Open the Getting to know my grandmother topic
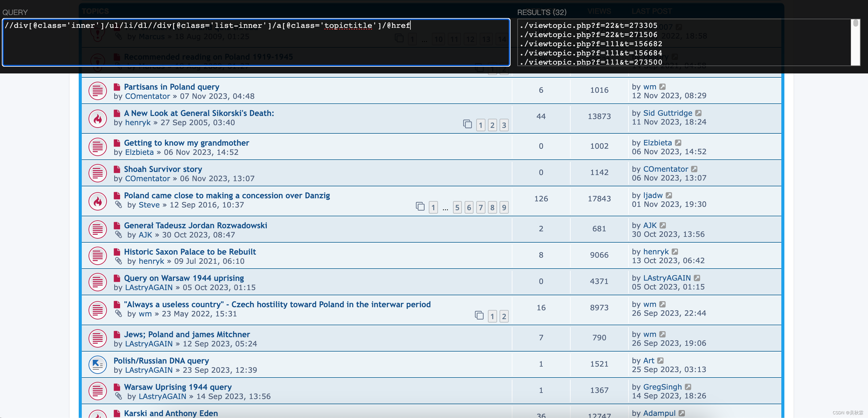The width and height of the screenshot is (868, 418). [x=186, y=143]
